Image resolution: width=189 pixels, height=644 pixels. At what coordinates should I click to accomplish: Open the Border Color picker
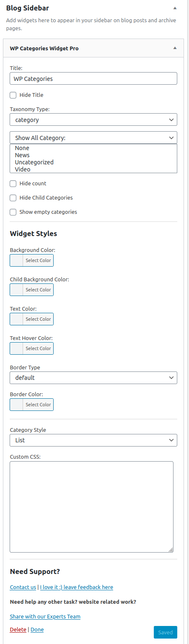32,405
